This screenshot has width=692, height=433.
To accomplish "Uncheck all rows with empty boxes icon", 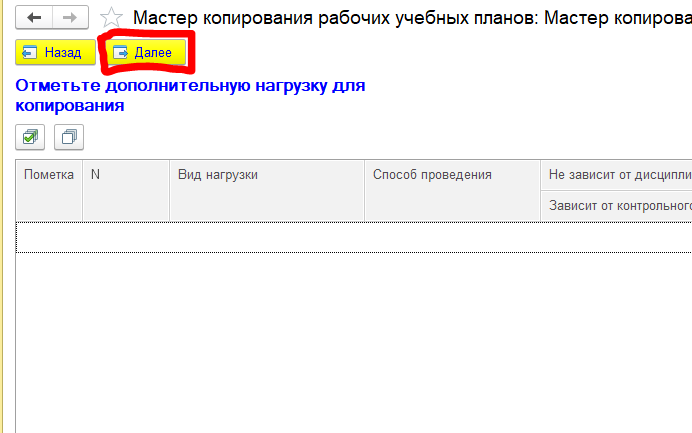I will tap(69, 137).
